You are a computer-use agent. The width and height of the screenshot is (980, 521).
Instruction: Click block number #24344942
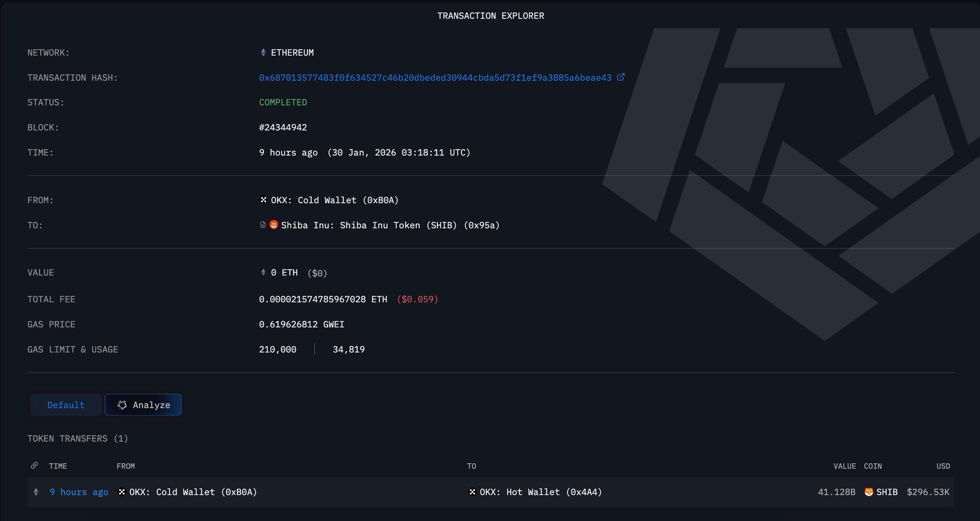pos(283,128)
